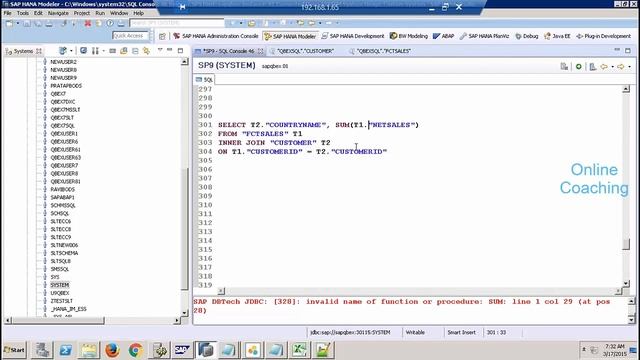Image resolution: width=640 pixels, height=360 pixels.
Task: Switch to the SP9 - SQL Console 46 tab
Action: [229, 51]
